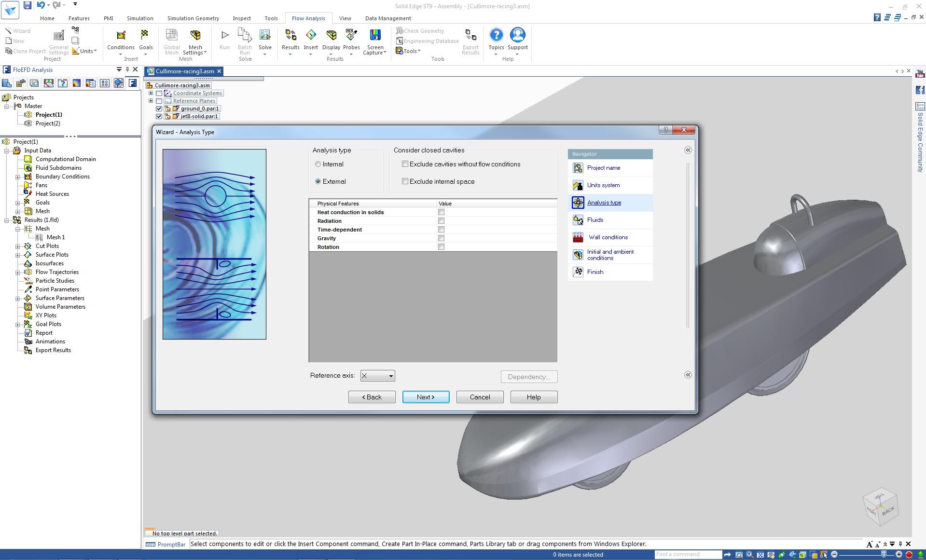
Task: Expand the Boundary Conditions tree node
Action: [x=18, y=177]
